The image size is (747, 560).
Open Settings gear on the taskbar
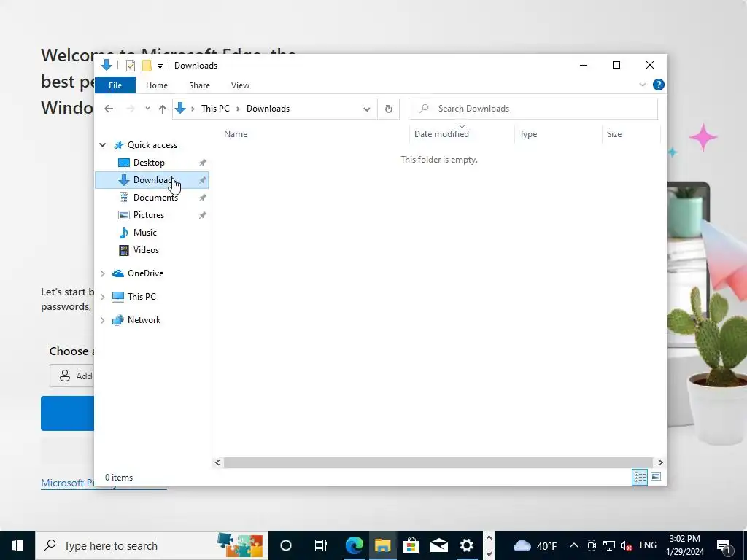click(x=467, y=545)
